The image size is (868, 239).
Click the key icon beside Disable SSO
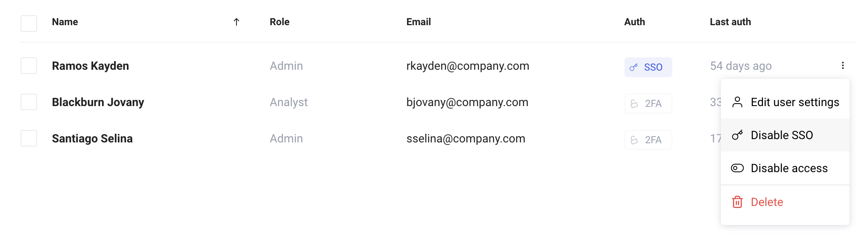click(x=737, y=135)
